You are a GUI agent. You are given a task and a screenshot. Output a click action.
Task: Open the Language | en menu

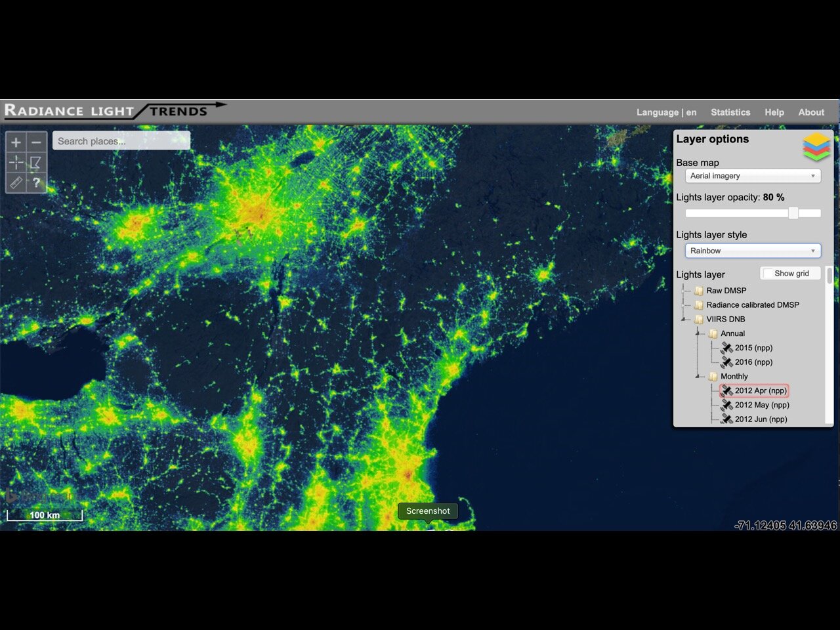666,112
